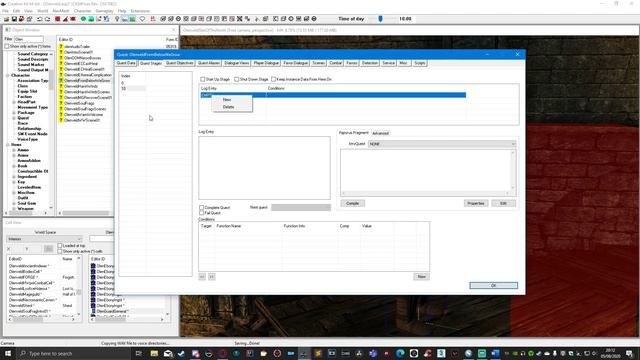Open the Dialogue Views tab
Image resolution: width=640 pixels, height=360 pixels.
tap(236, 63)
